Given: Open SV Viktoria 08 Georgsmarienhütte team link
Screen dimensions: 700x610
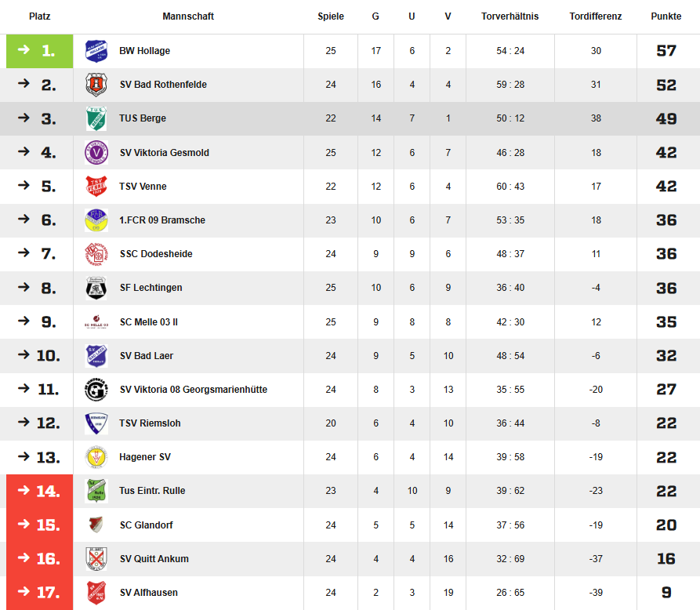Looking at the screenshot, I should click(x=193, y=390).
